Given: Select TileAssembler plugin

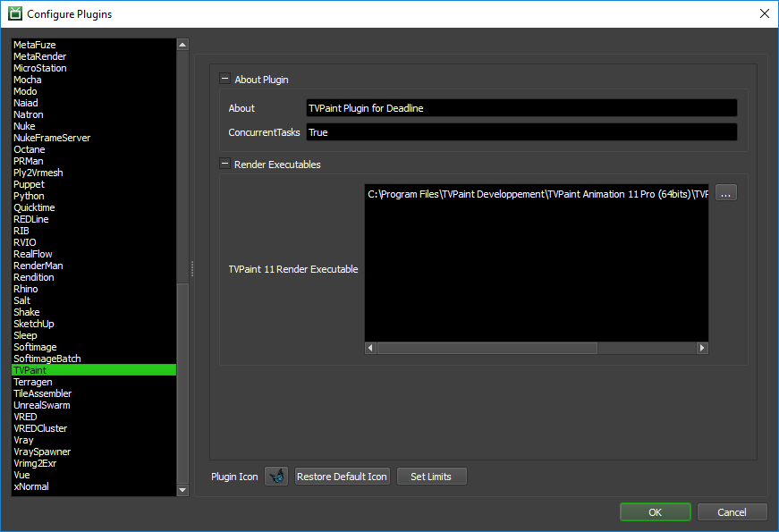Looking at the screenshot, I should pyautogui.click(x=94, y=393).
